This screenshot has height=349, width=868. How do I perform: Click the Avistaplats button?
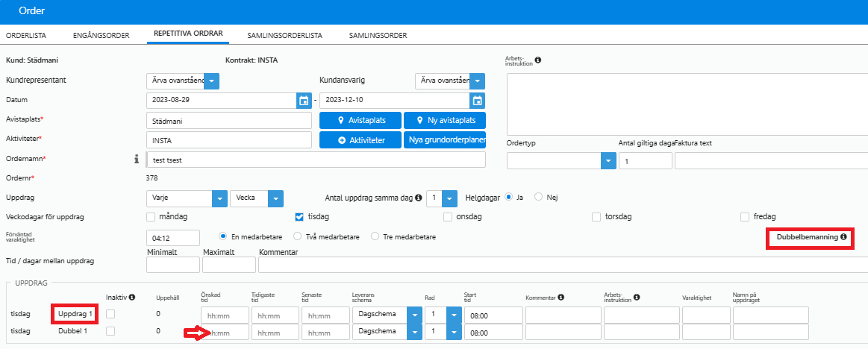pos(360,120)
